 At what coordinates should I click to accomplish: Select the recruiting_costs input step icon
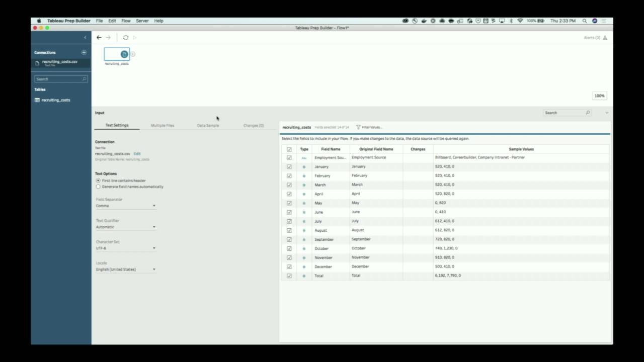124,54
